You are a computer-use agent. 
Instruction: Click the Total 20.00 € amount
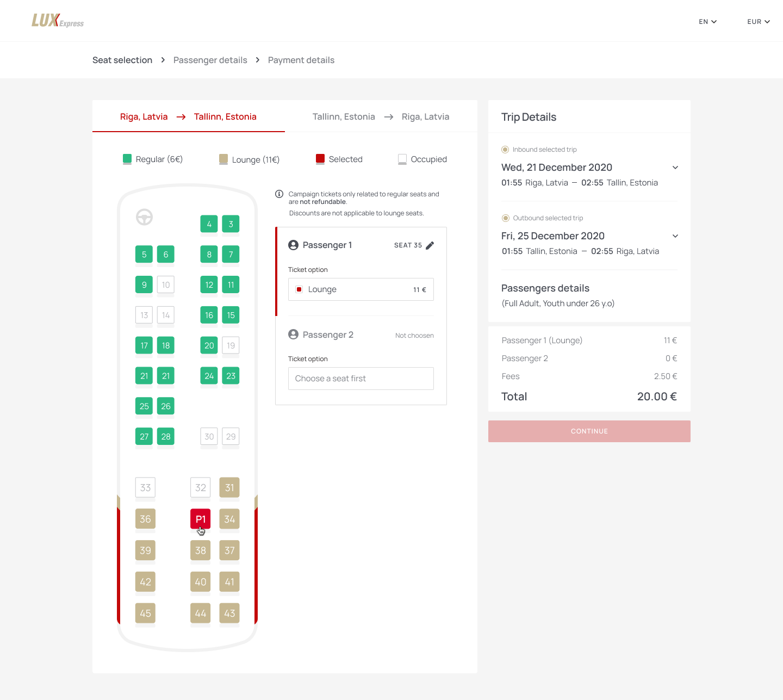[x=657, y=397]
